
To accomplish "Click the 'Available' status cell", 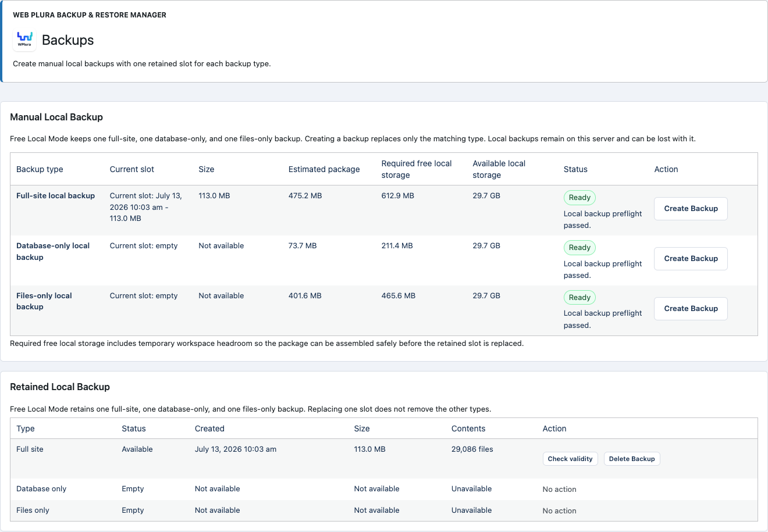I will coord(137,449).
